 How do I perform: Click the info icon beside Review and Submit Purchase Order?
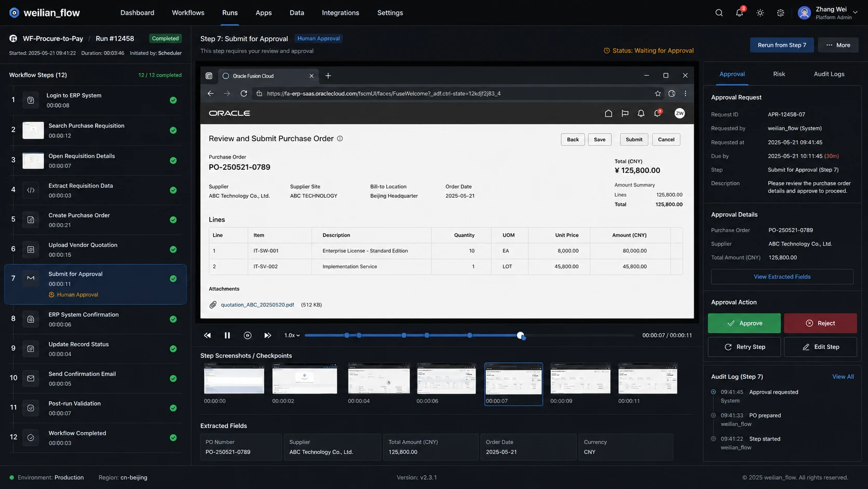pyautogui.click(x=340, y=139)
